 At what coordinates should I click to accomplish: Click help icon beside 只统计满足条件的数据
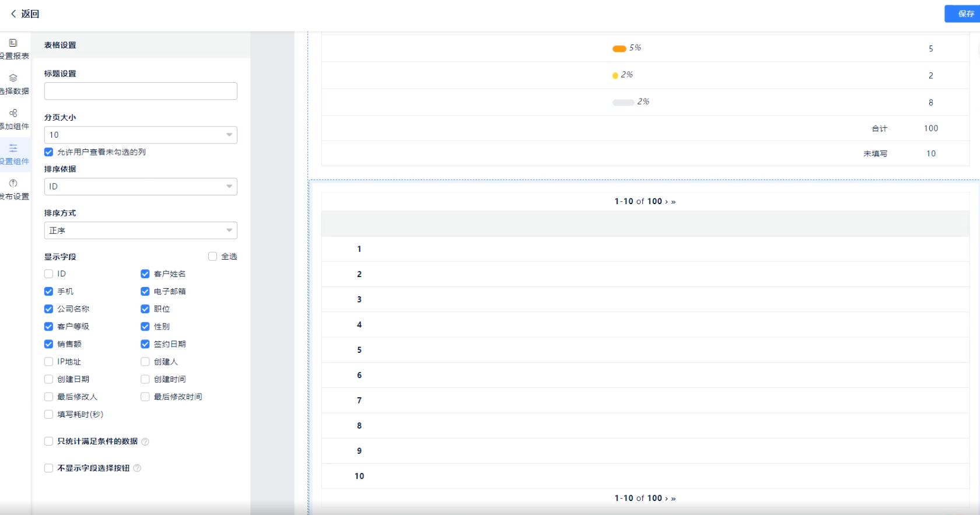point(145,442)
